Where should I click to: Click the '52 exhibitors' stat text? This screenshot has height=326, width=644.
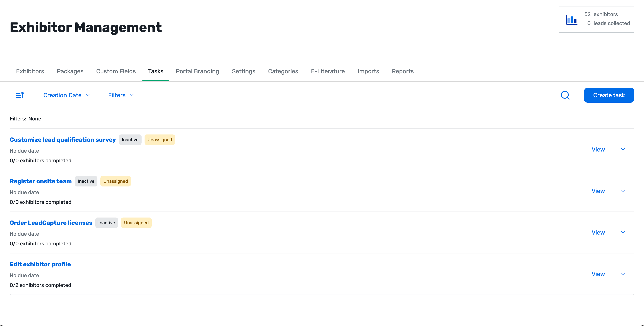point(601,14)
